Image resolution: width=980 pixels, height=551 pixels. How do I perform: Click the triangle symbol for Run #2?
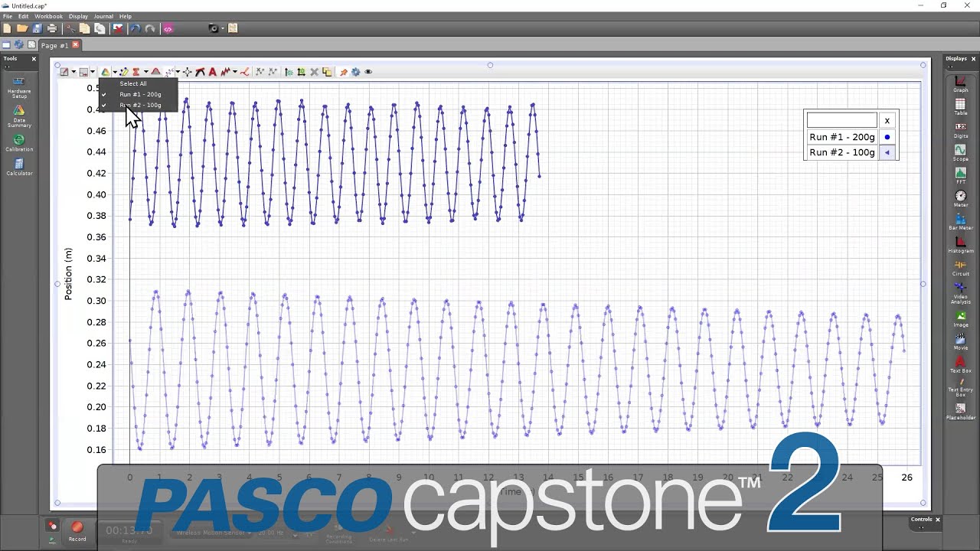tap(887, 152)
